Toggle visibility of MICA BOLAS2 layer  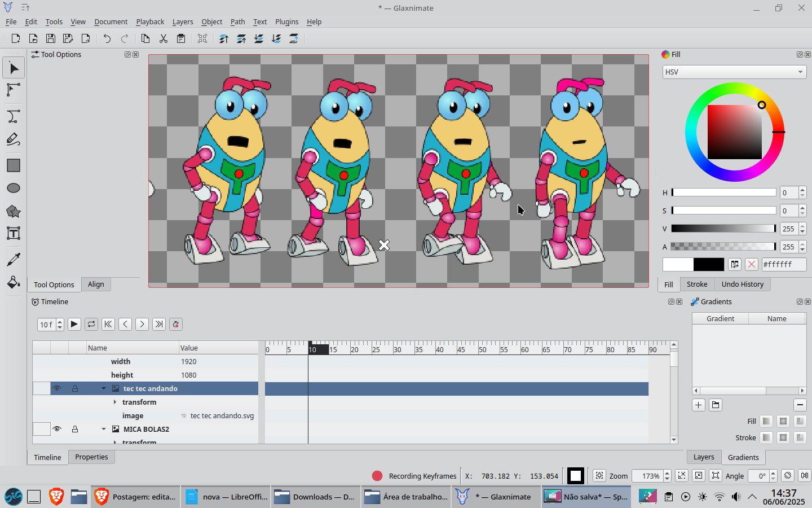[57, 429]
